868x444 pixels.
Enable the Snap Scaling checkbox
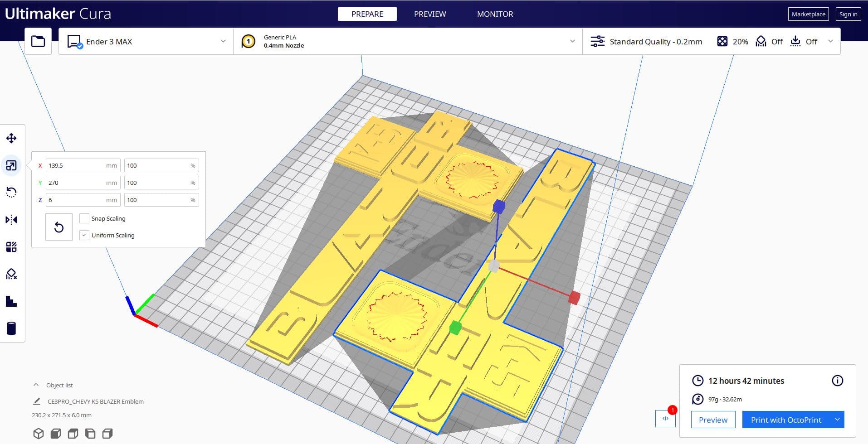[84, 218]
